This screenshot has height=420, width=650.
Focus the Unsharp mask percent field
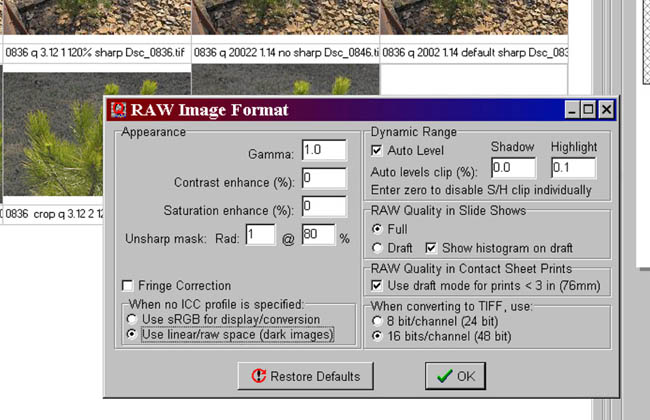click(318, 235)
